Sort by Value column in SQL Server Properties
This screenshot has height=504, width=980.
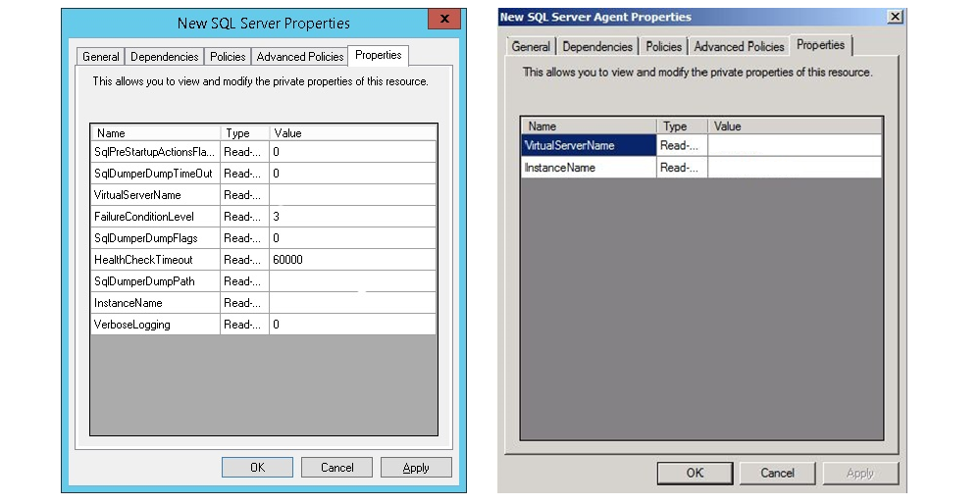click(353, 133)
